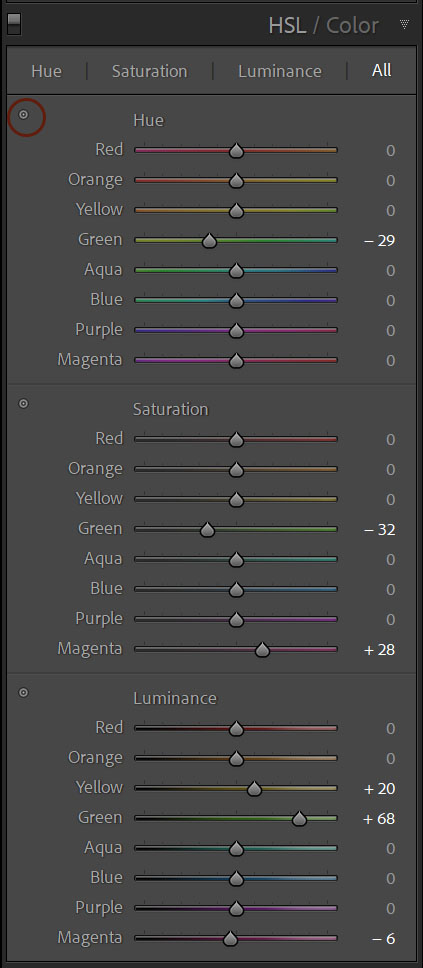Click the Green saturation value -32
Image resolution: width=423 pixels, height=968 pixels.
379,530
